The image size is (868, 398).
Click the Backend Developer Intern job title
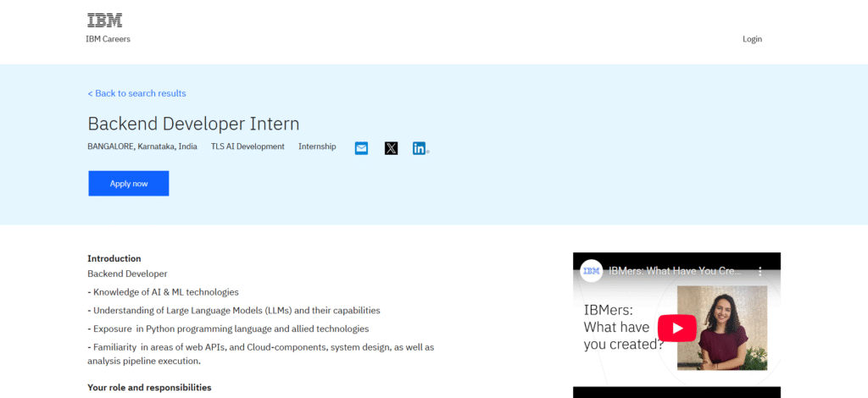coord(193,124)
